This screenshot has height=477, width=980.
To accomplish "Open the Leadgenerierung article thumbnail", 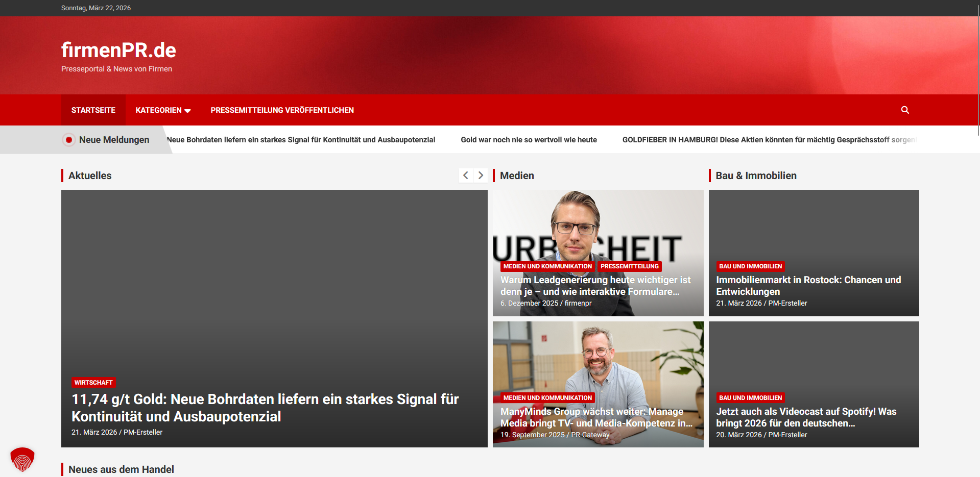I will pyautogui.click(x=597, y=224).
